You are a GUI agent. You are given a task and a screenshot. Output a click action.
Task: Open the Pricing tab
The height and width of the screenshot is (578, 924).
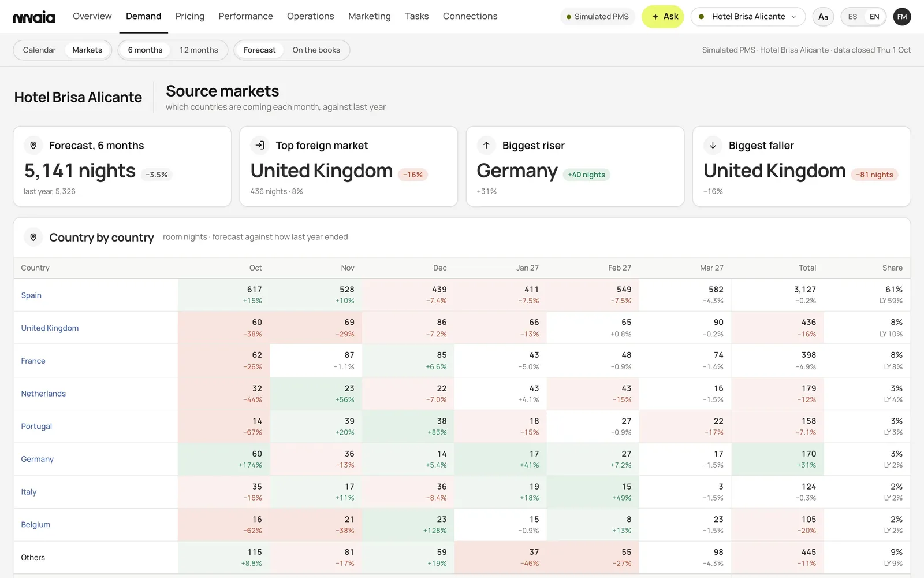190,16
